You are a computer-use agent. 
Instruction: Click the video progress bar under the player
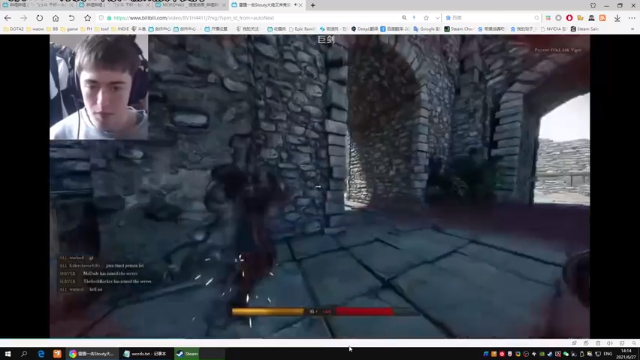[x=320, y=338]
